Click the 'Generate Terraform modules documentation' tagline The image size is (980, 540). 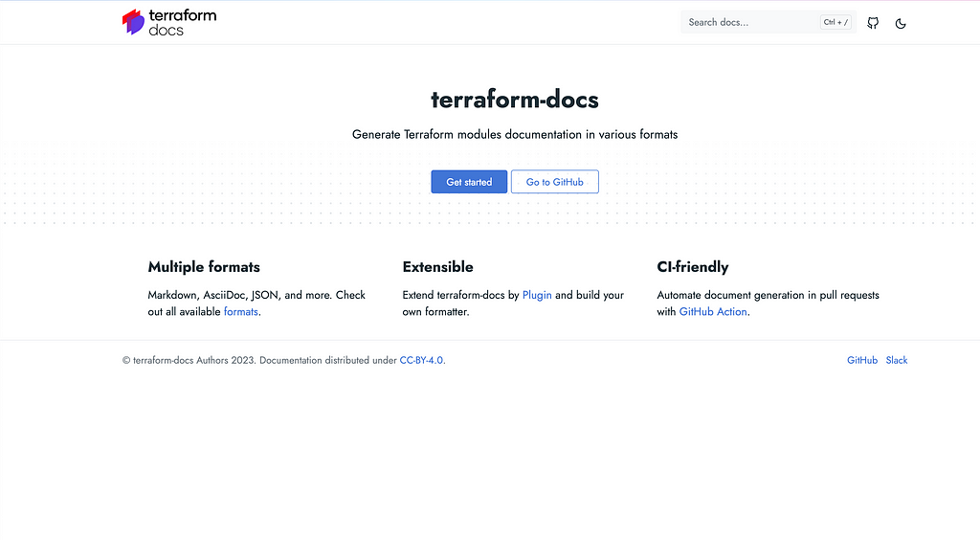(x=514, y=134)
